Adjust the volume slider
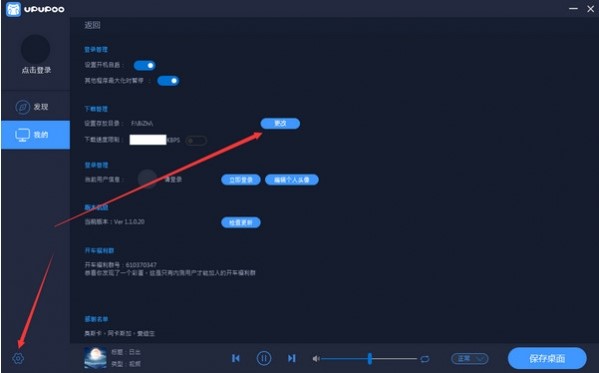The height and width of the screenshot is (373, 599). [369, 358]
